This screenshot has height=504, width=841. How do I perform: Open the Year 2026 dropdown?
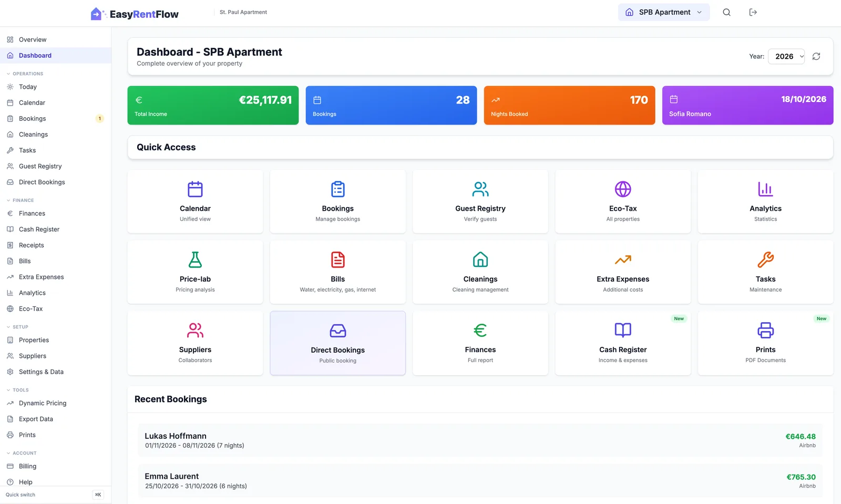point(786,56)
